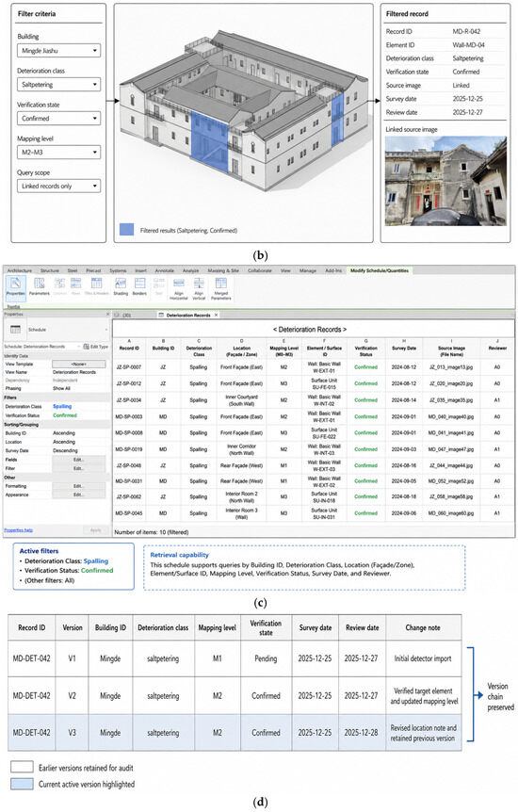
Task: Open the Mapping level M2-M3 dropdown
Action: [x=58, y=153]
